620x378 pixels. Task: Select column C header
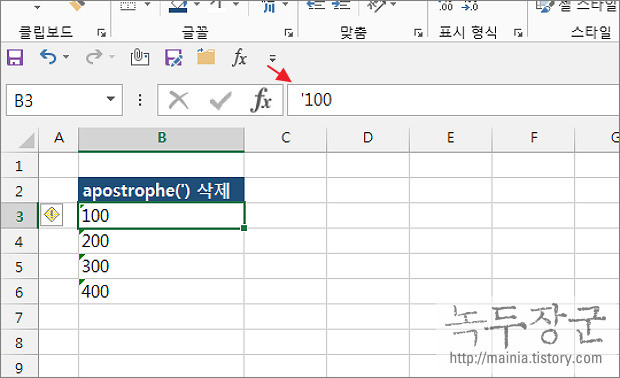click(285, 138)
